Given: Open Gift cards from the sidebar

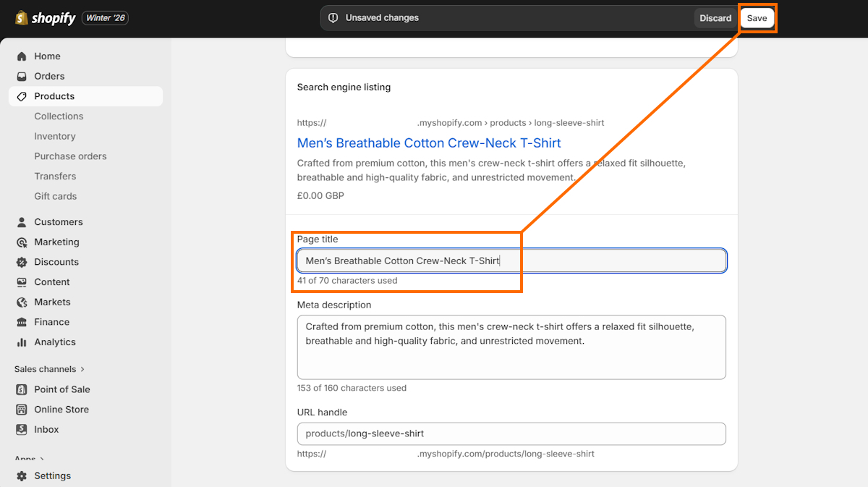Looking at the screenshot, I should click(x=55, y=196).
